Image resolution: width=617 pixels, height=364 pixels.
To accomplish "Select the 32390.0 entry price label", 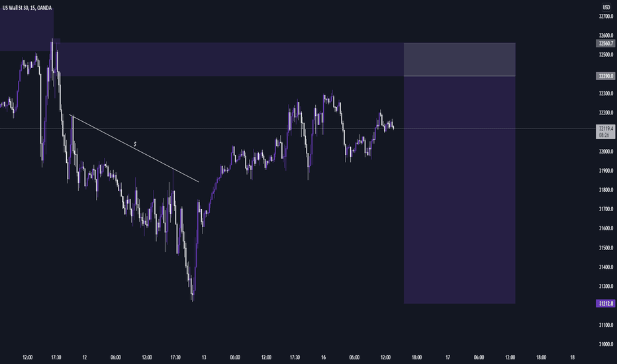I will pos(605,76).
